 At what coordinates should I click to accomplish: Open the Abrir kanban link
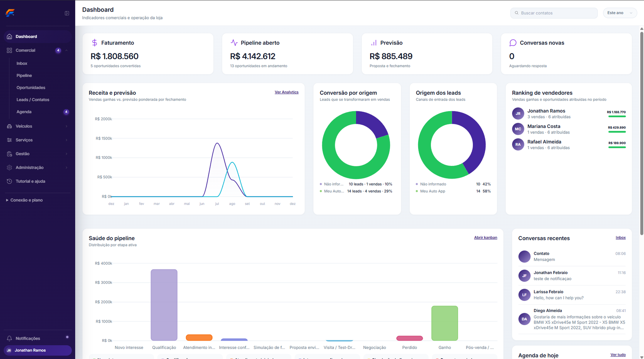pos(486,237)
